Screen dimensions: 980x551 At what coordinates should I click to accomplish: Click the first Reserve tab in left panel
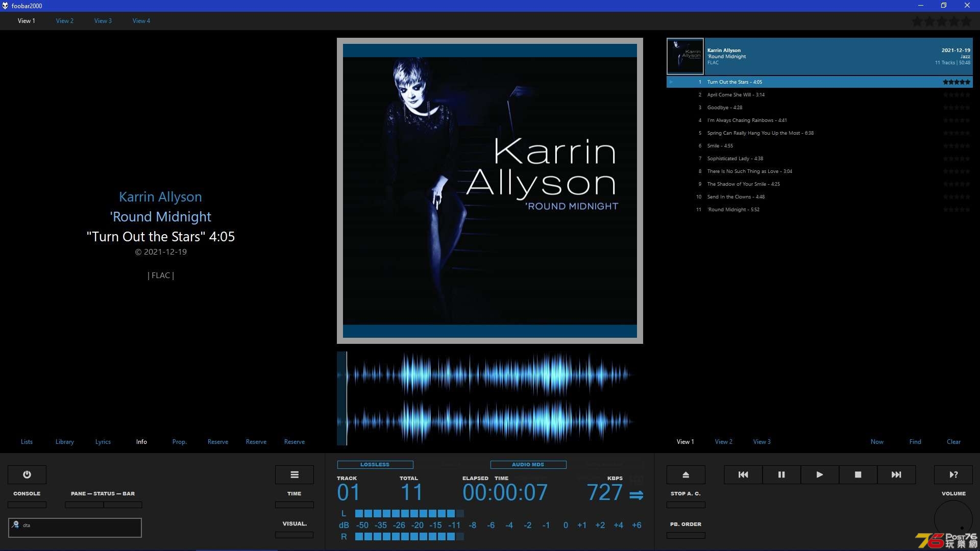(218, 442)
